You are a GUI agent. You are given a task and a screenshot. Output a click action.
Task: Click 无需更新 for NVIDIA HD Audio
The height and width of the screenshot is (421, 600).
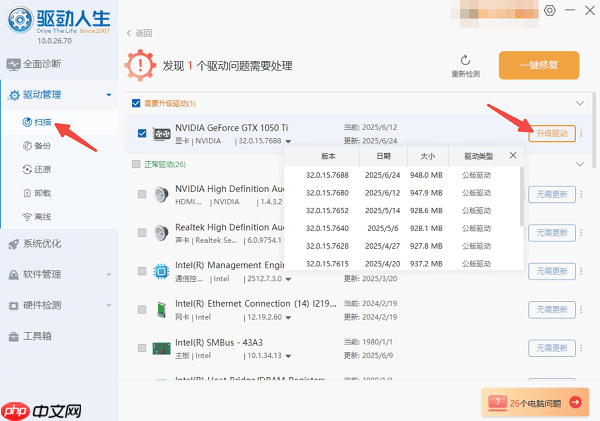click(x=552, y=194)
